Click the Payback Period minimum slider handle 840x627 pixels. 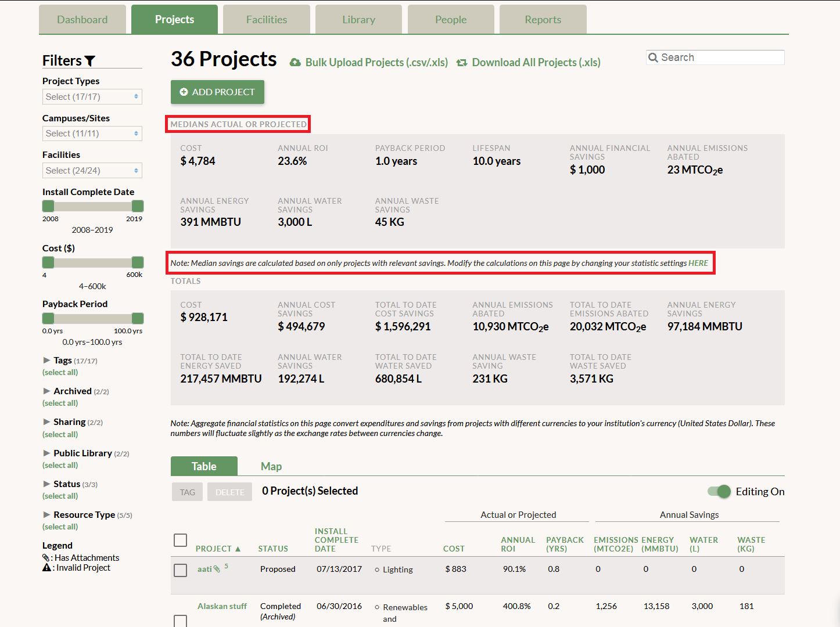click(48, 318)
